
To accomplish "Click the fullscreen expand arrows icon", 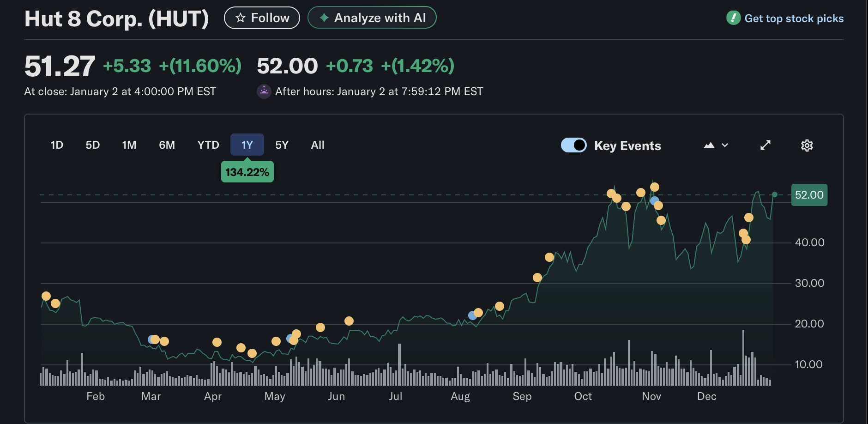I will pos(766,145).
